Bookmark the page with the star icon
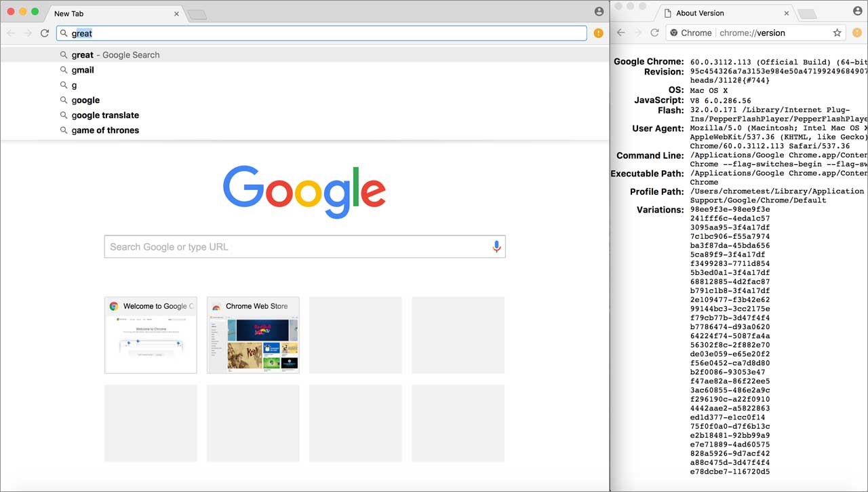This screenshot has width=868, height=492. point(837,33)
